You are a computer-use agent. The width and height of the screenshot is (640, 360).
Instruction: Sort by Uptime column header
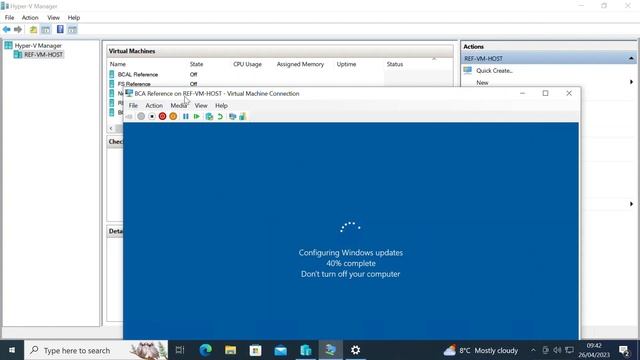346,64
